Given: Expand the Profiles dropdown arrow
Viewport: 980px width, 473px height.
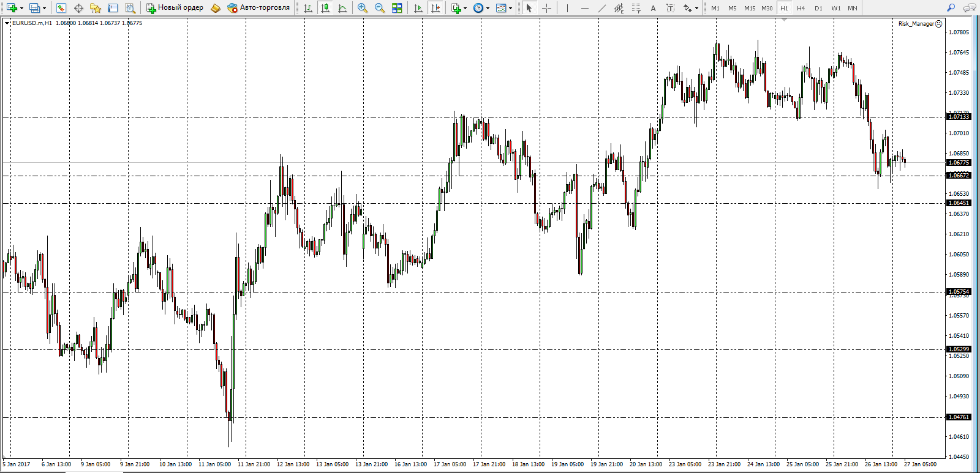Looking at the screenshot, I should click(44, 9).
